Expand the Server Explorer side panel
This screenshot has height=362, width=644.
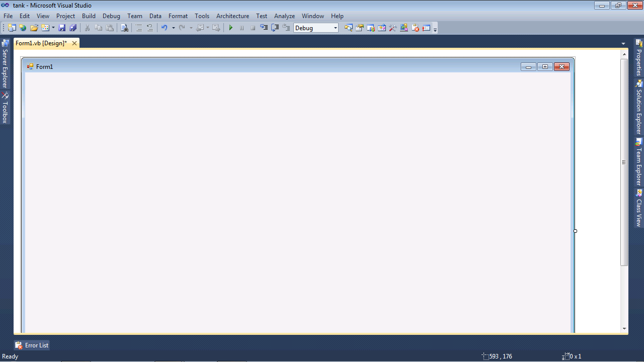[5, 64]
